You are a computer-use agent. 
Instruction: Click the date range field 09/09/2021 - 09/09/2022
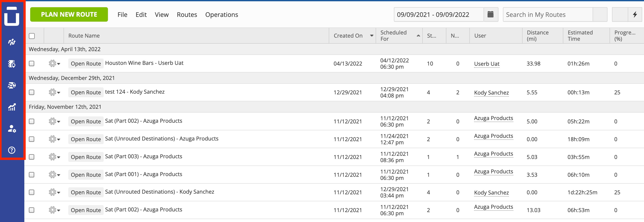pyautogui.click(x=439, y=14)
